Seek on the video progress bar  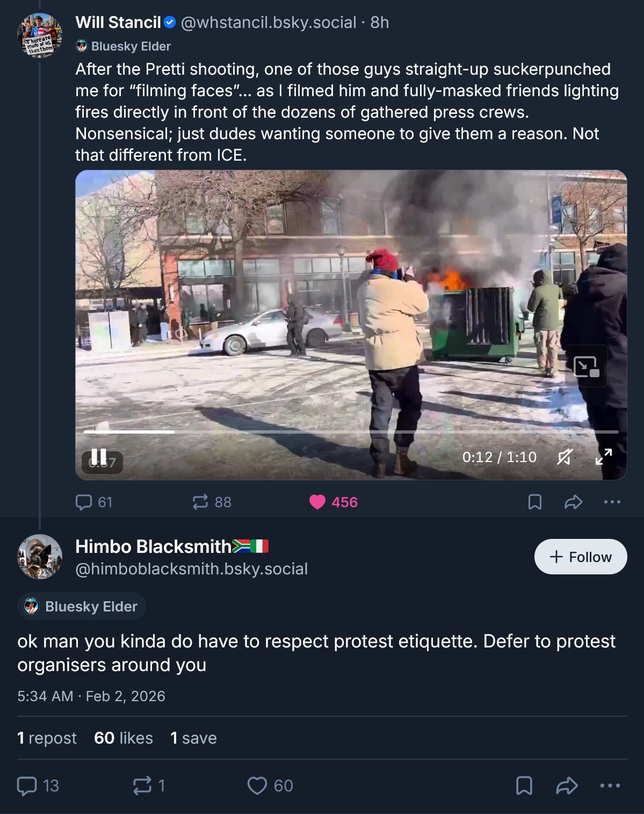coord(351,431)
